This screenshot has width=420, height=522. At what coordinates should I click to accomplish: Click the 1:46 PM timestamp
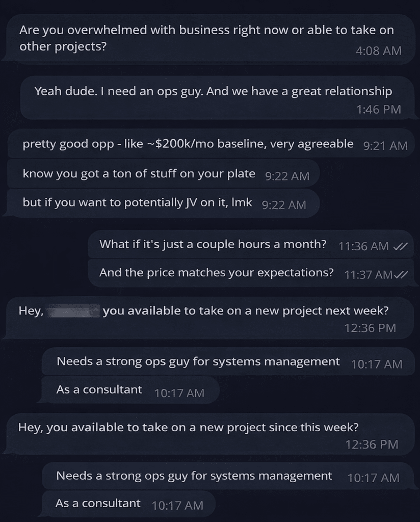pos(378,110)
